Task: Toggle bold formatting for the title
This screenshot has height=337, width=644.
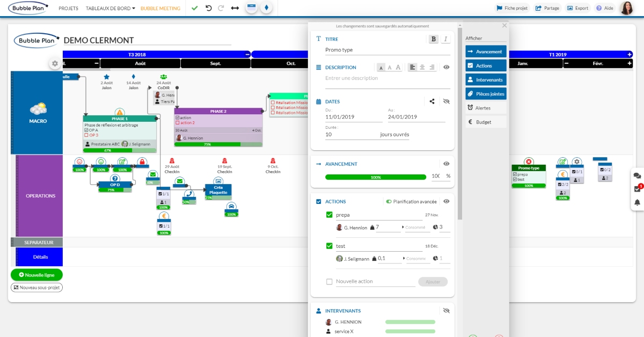Action: pos(434,39)
